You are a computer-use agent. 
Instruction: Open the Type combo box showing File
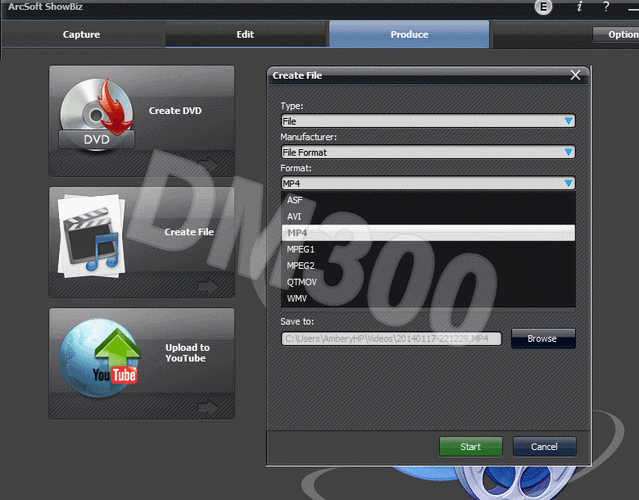coord(428,121)
